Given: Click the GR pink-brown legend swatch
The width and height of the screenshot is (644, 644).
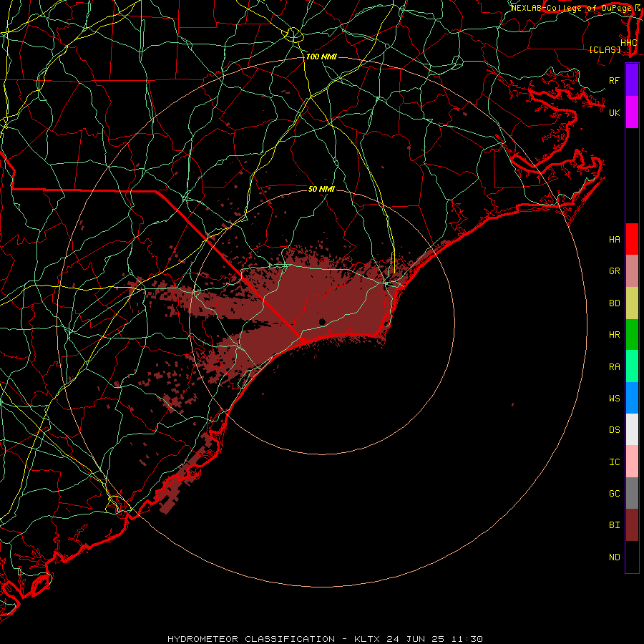Looking at the screenshot, I should [632, 271].
